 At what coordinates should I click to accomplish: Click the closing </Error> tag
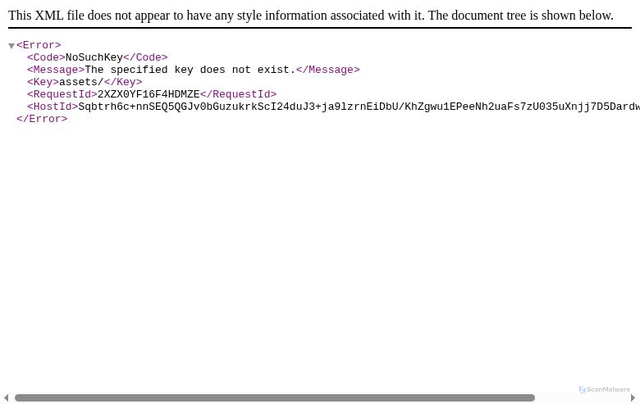pos(42,119)
